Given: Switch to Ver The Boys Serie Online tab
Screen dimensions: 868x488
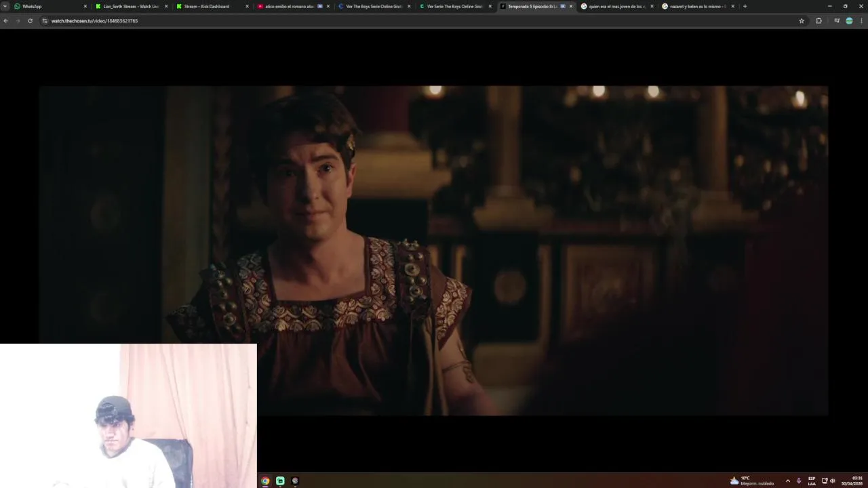Looking at the screenshot, I should click(x=374, y=6).
